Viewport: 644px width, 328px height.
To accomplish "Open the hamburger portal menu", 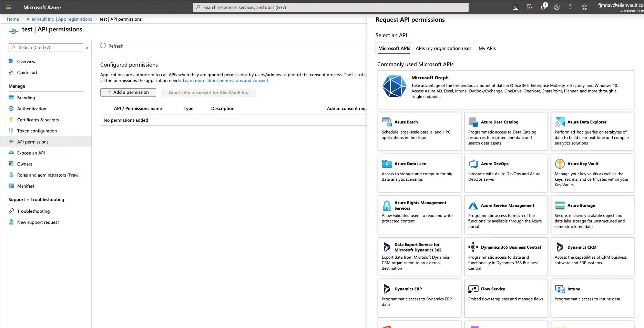I will point(8,7).
